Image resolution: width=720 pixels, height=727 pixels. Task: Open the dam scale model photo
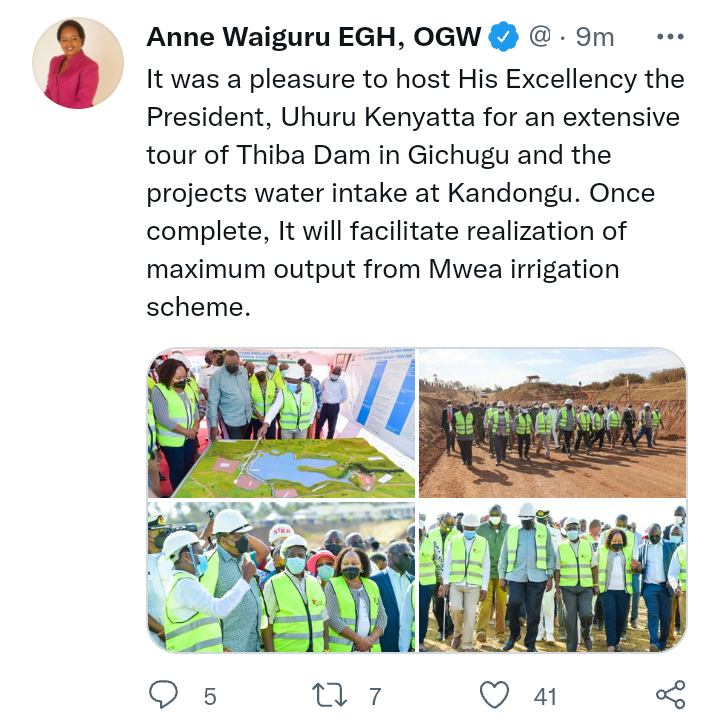click(281, 423)
